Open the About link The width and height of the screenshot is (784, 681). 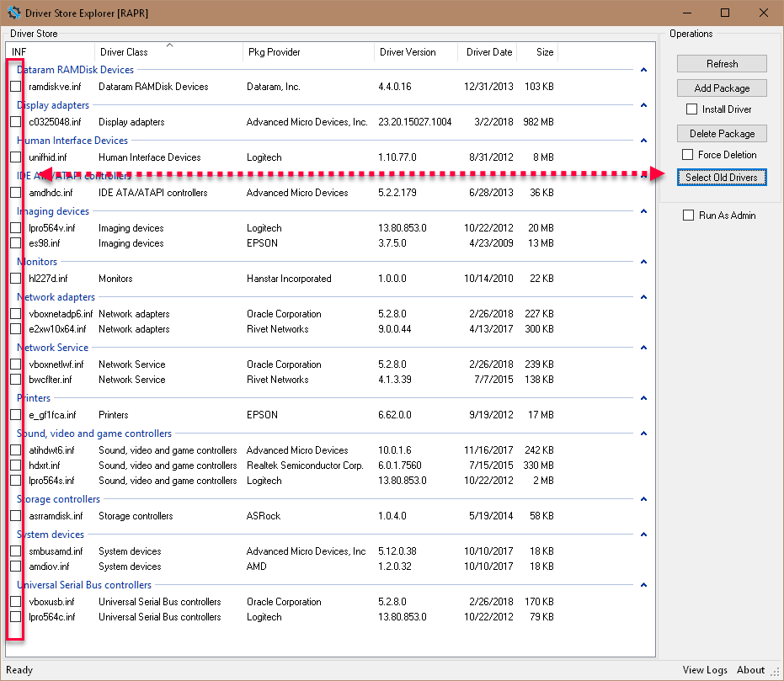(x=750, y=670)
